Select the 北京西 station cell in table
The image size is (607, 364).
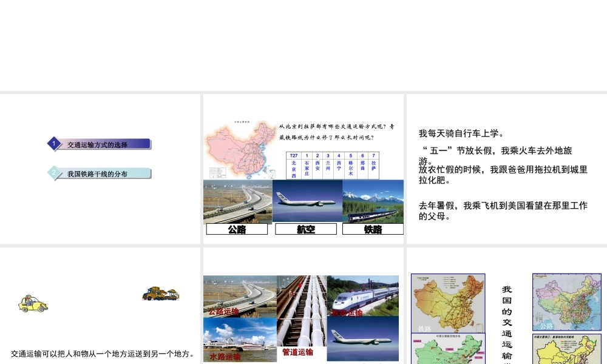tap(294, 169)
